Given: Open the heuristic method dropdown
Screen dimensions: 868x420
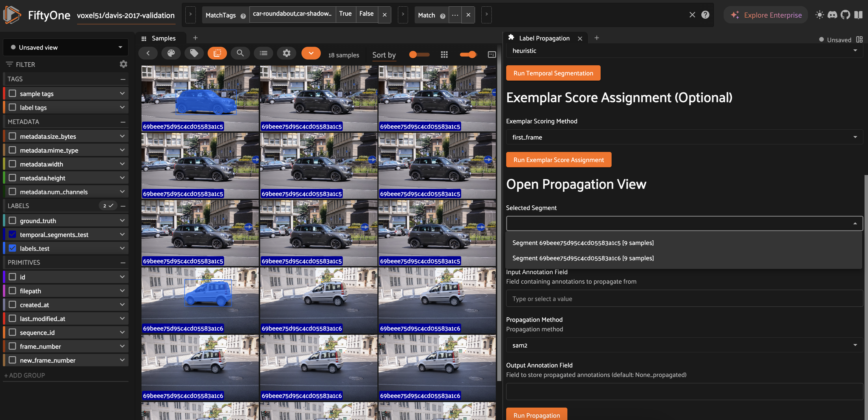Looking at the screenshot, I should click(684, 51).
